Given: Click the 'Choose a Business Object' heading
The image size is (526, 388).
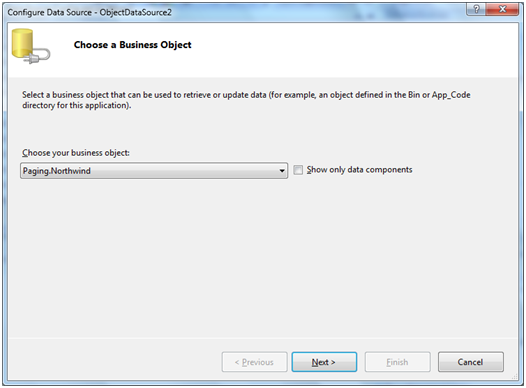Looking at the screenshot, I should point(133,45).
